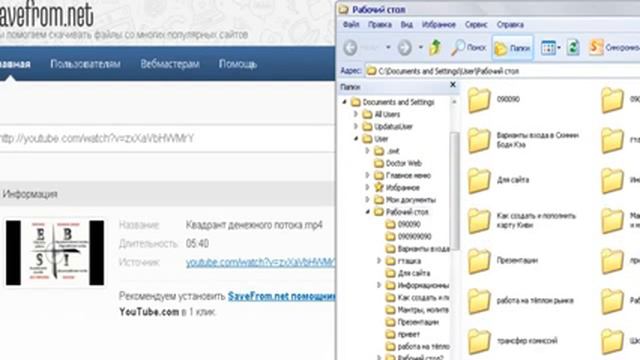The image size is (640, 360).
Task: Click the duration value 05:40
Action: [197, 244]
